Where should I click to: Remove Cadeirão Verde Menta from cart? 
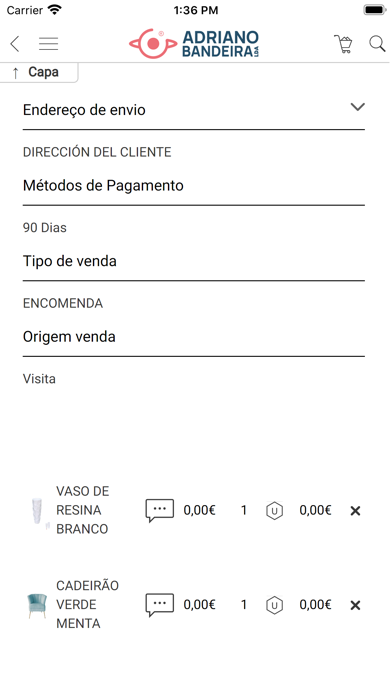355,605
